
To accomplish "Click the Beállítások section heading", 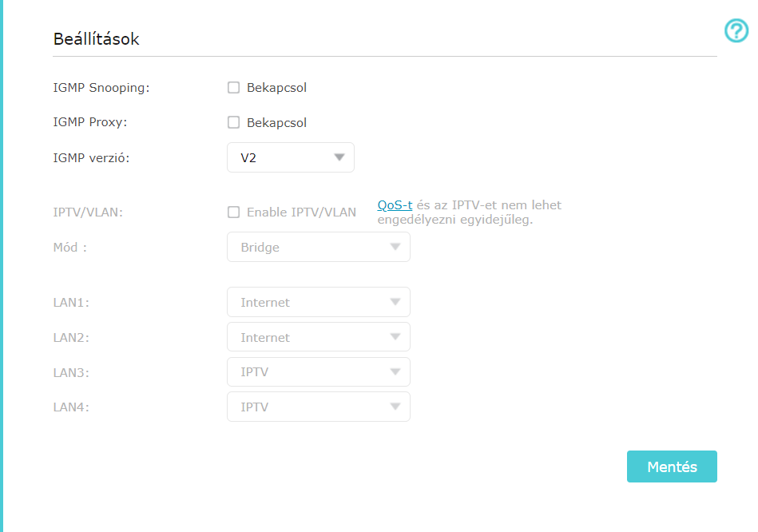I will (96, 39).
